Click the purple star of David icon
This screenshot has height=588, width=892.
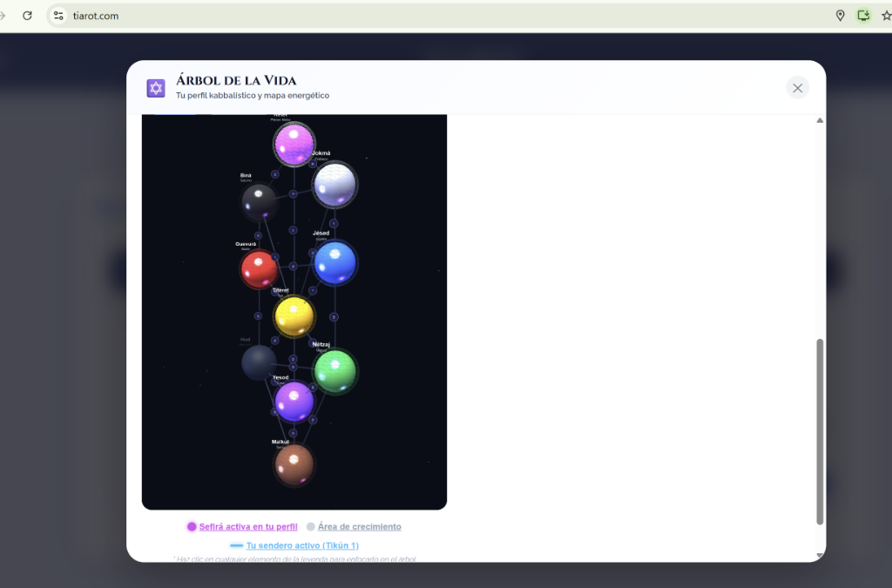tap(156, 88)
